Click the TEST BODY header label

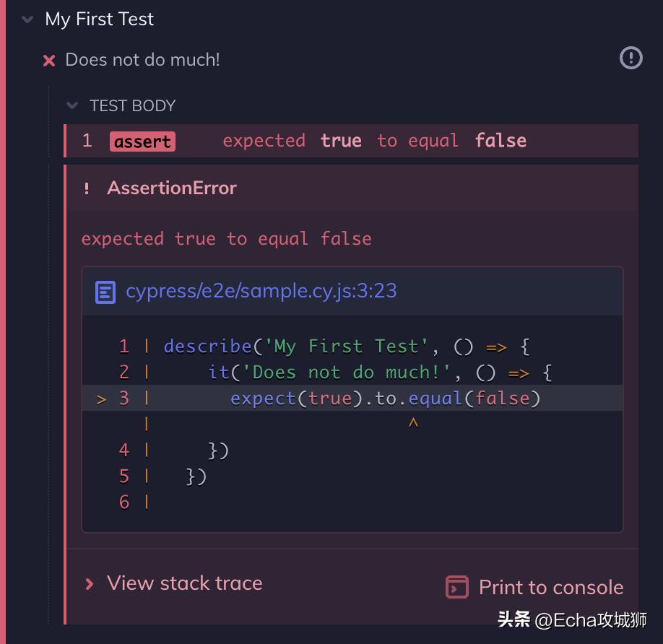132,106
